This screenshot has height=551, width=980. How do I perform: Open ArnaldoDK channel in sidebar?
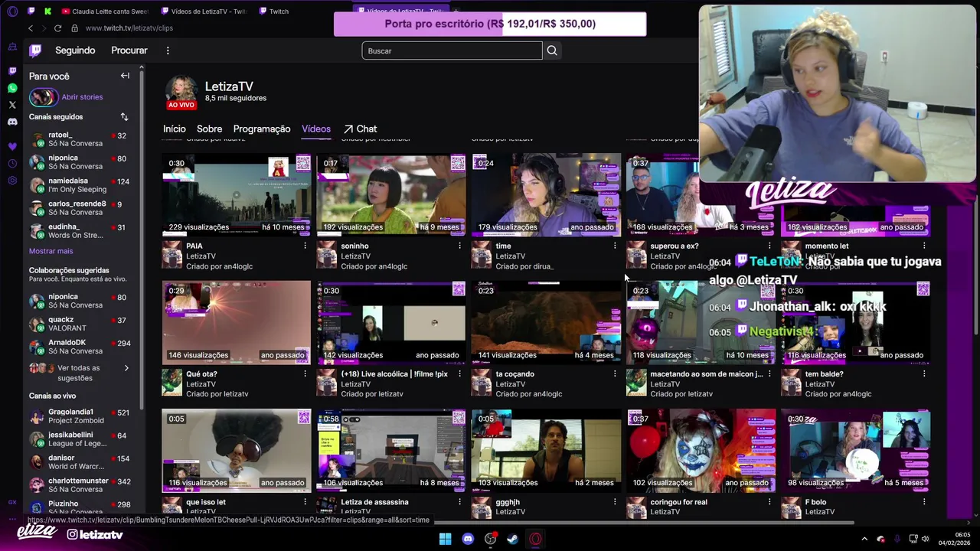pos(80,347)
